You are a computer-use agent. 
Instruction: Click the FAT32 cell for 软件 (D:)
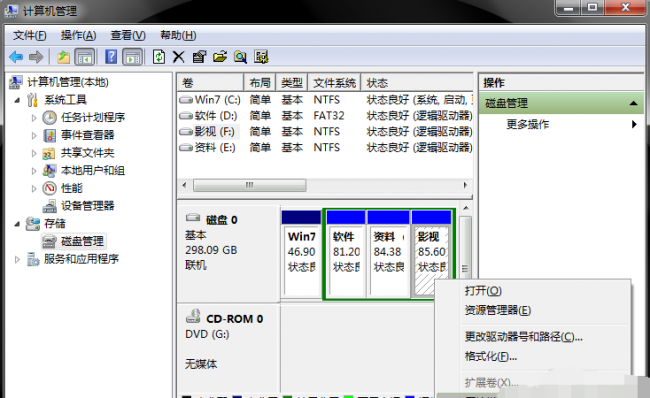coord(329,116)
